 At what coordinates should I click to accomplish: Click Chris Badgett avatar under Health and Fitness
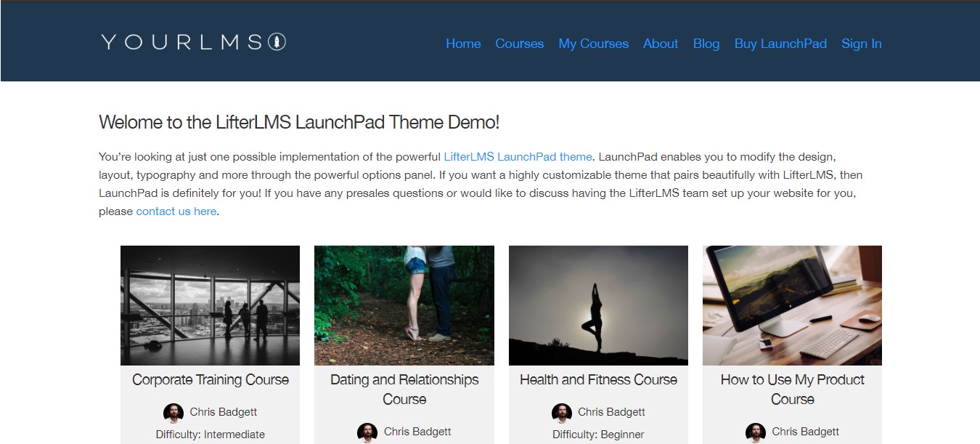562,413
